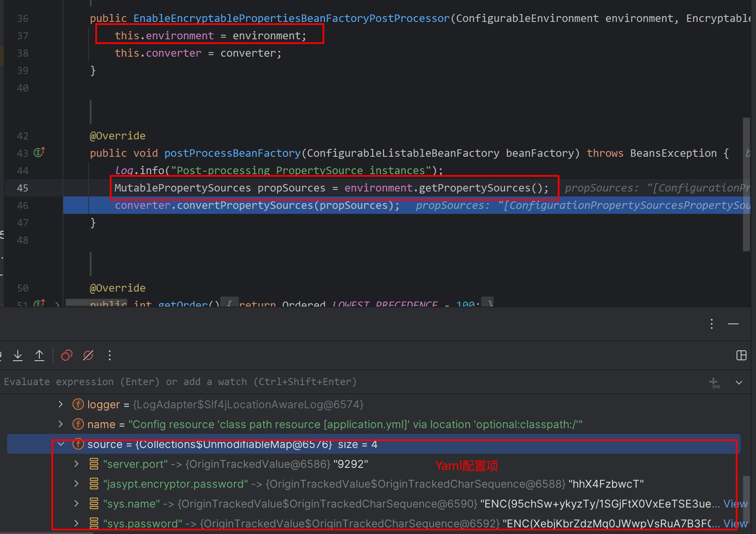The width and height of the screenshot is (756, 534).
Task: Click the layout settings icon in debug panel
Action: click(x=741, y=355)
